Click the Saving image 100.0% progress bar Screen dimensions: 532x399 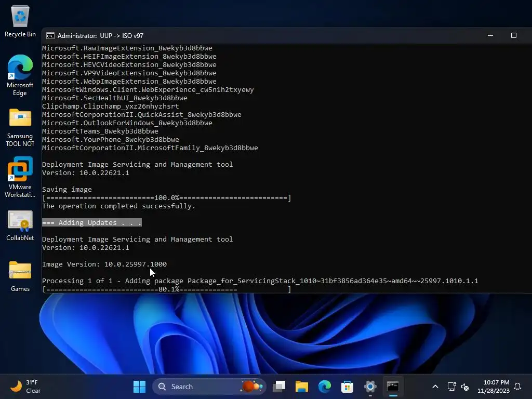pos(167,198)
